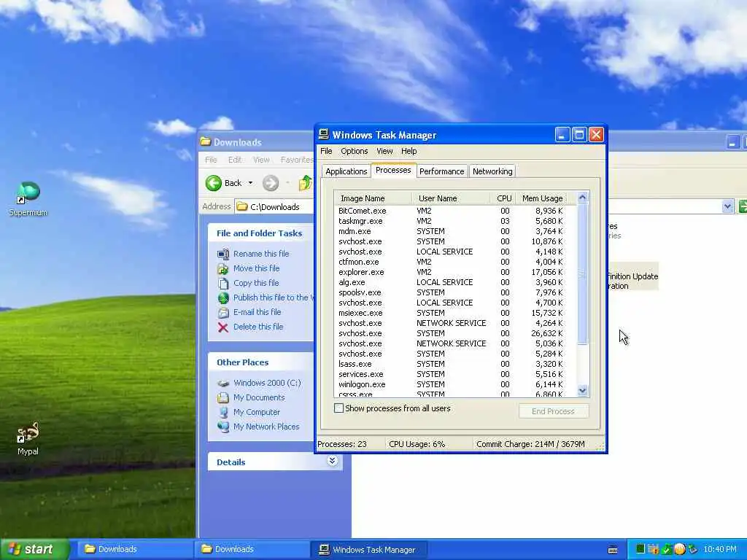The image size is (747, 560).
Task: Select the explorer.exe process row
Action: (x=451, y=272)
